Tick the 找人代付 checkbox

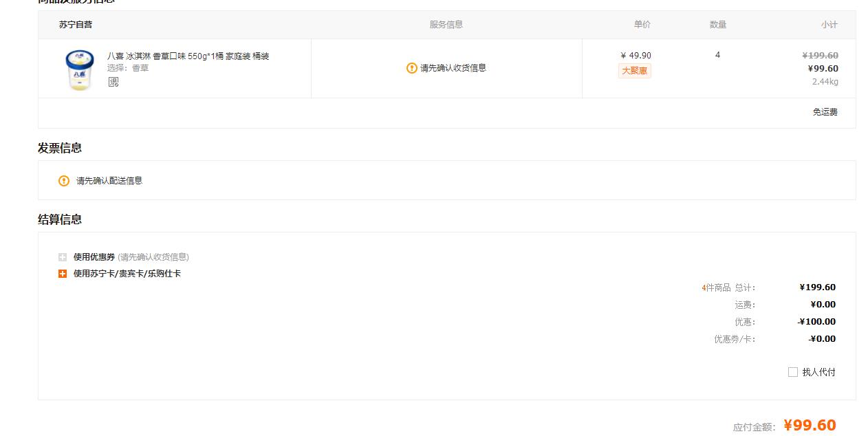(x=792, y=372)
